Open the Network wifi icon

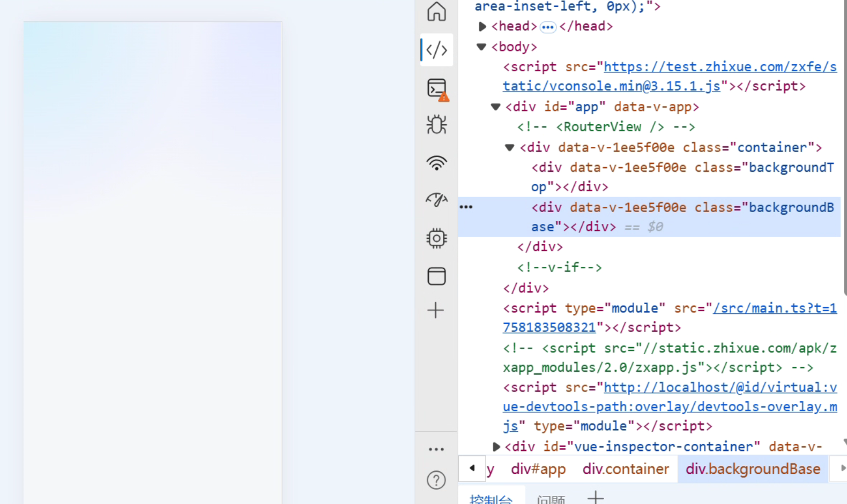(436, 162)
